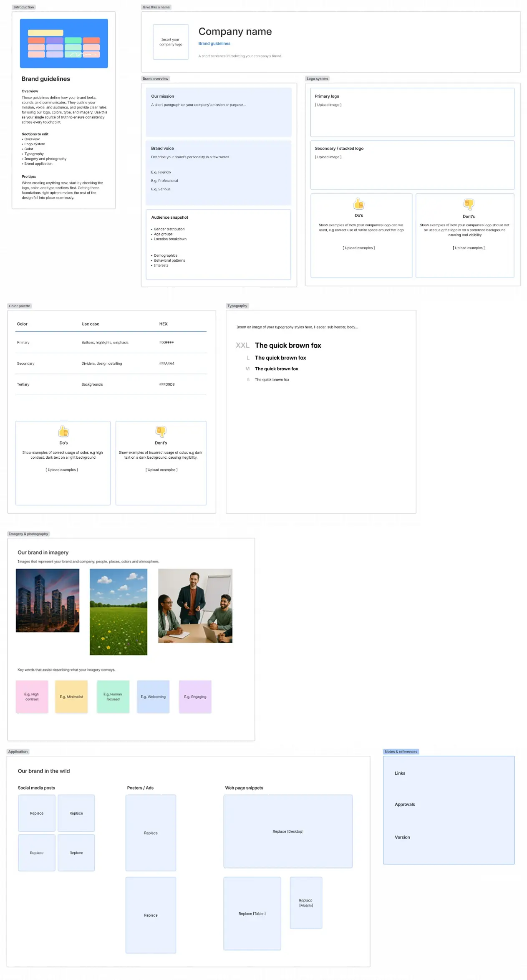Select the 'Our mission' card
The image size is (527, 980).
219,112
